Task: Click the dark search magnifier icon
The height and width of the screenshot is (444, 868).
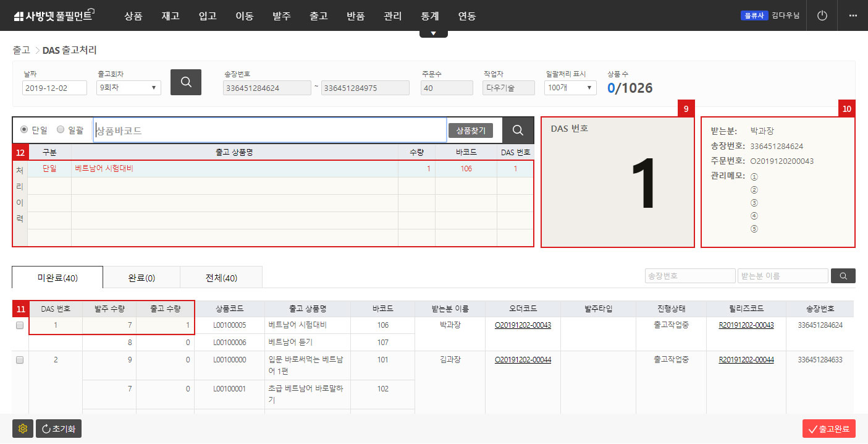Action: click(x=185, y=82)
